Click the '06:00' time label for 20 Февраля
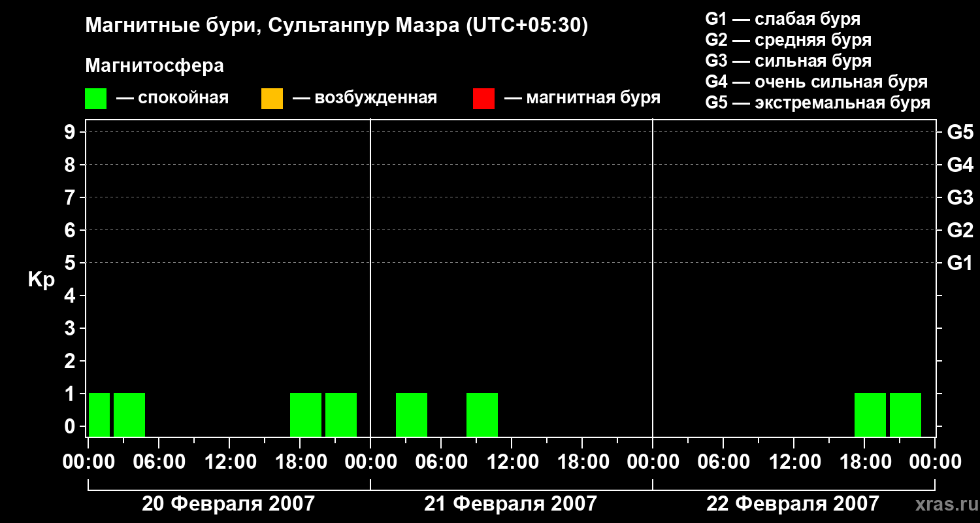The width and height of the screenshot is (980, 523). click(159, 462)
